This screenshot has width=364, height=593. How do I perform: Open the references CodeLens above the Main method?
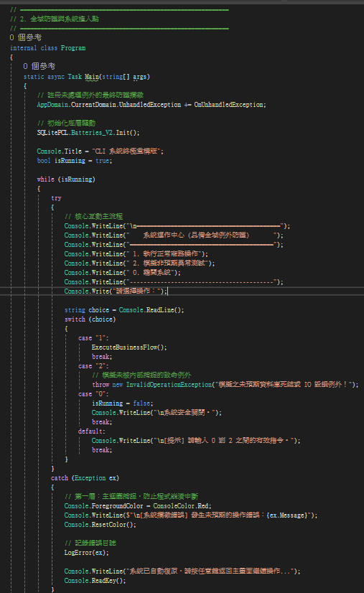pyautogui.click(x=39, y=66)
